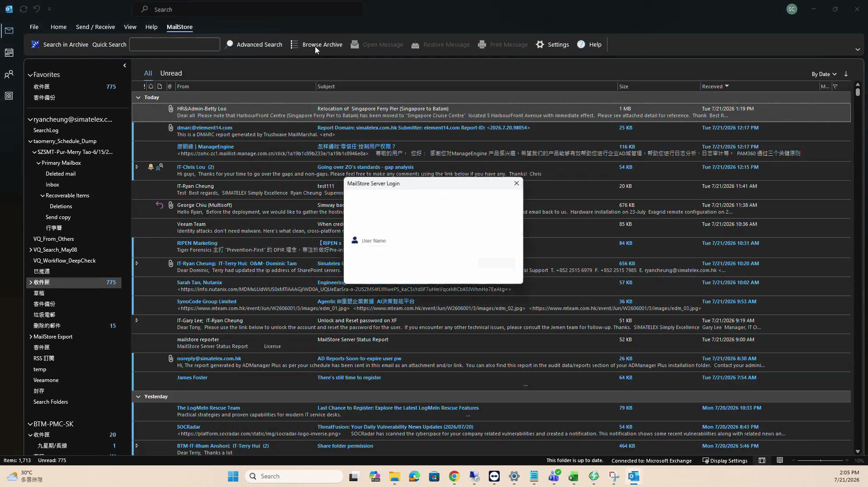This screenshot has width=868, height=487.
Task: Open Excel from taskbar
Action: click(574, 476)
